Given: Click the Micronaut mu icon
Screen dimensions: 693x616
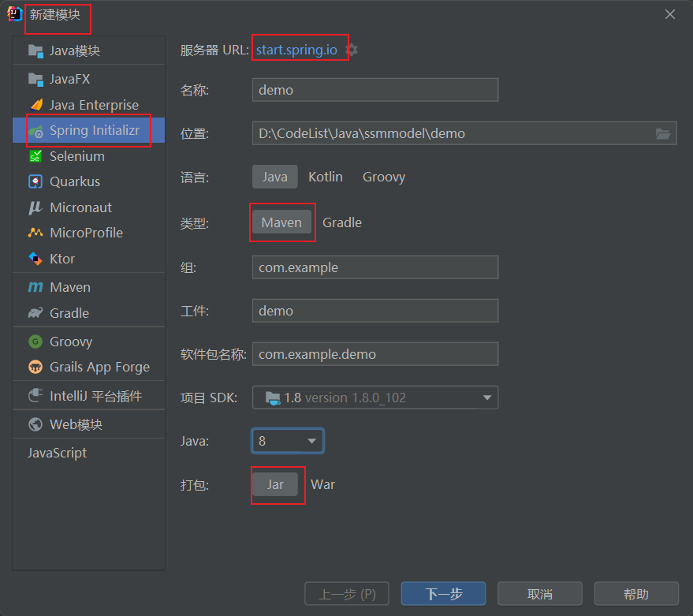Looking at the screenshot, I should tap(35, 207).
